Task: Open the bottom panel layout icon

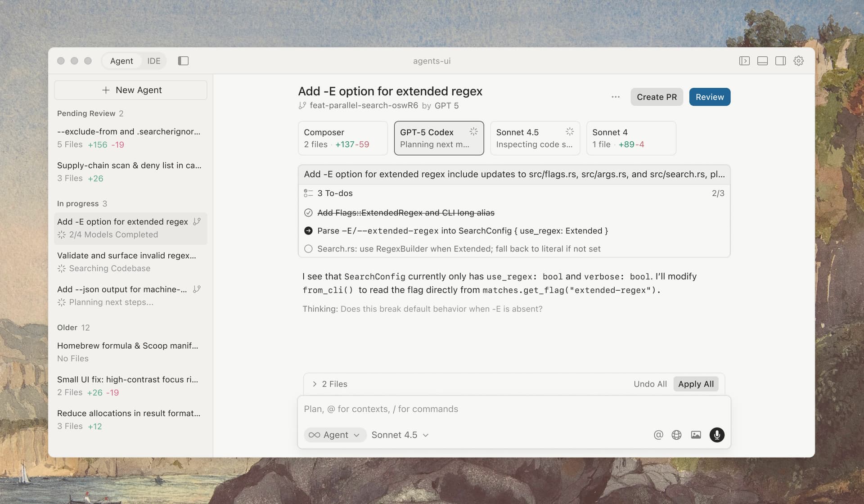Action: point(762,60)
